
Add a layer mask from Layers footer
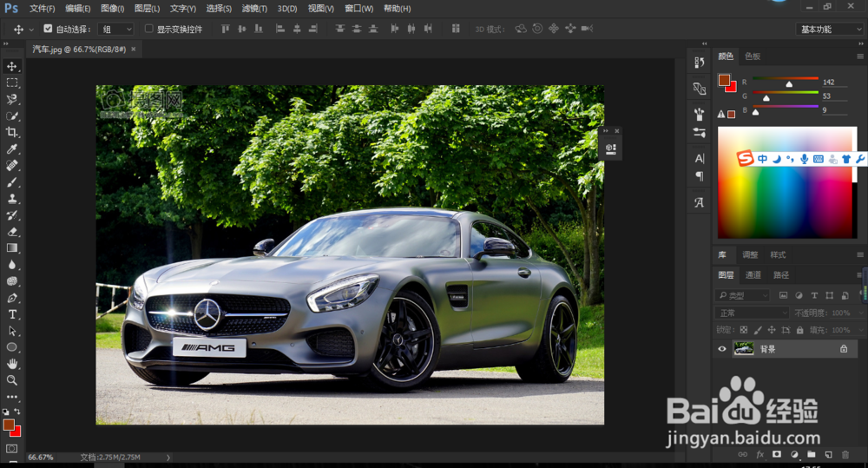click(x=777, y=455)
